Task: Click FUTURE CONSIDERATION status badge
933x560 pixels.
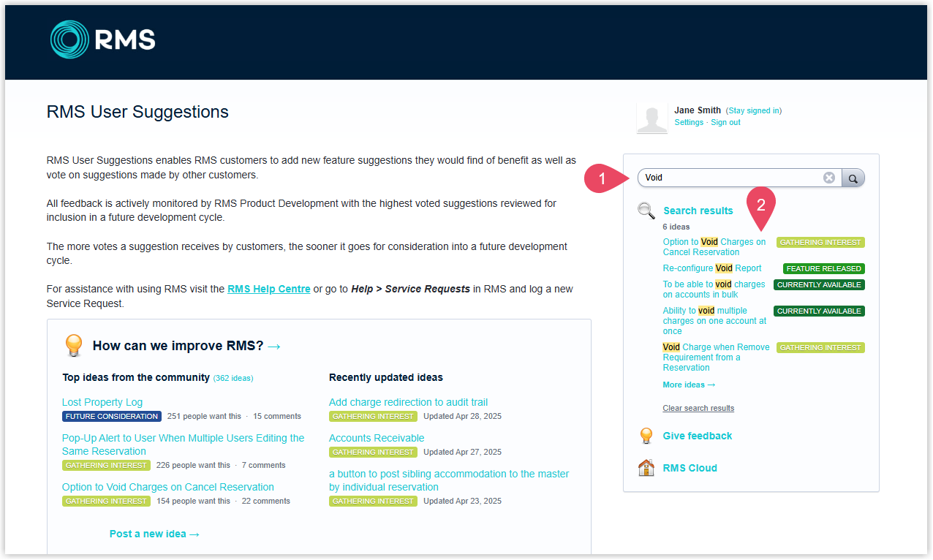Action: (x=111, y=417)
